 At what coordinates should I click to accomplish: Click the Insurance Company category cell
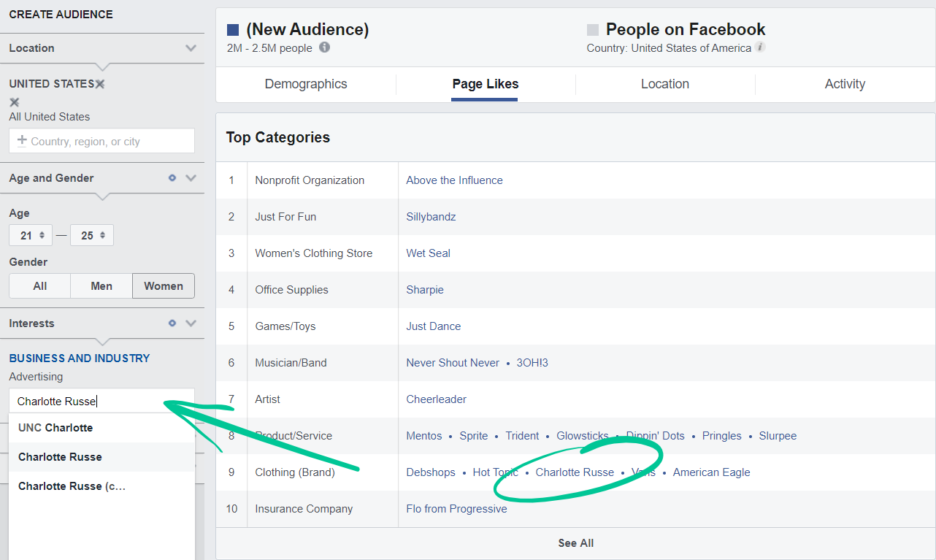pos(304,509)
